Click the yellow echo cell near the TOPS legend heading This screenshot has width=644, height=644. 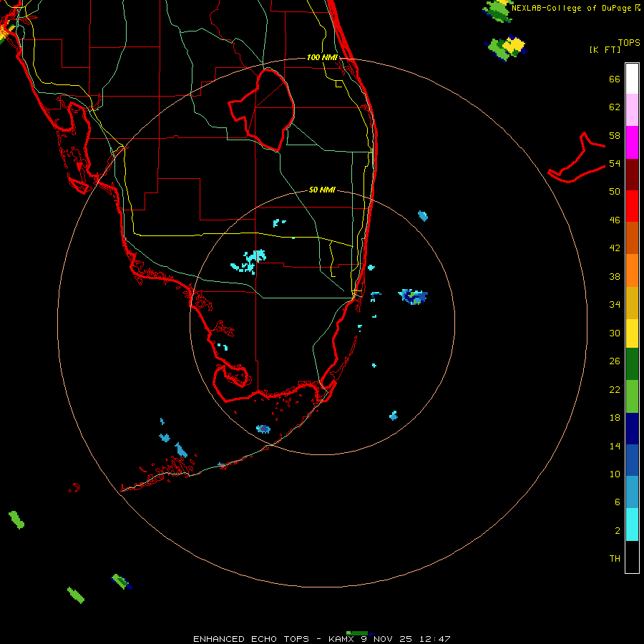pyautogui.click(x=514, y=45)
